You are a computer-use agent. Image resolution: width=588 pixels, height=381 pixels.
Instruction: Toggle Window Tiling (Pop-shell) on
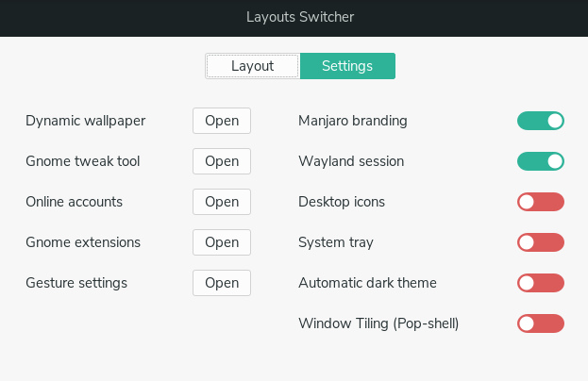pyautogui.click(x=541, y=323)
